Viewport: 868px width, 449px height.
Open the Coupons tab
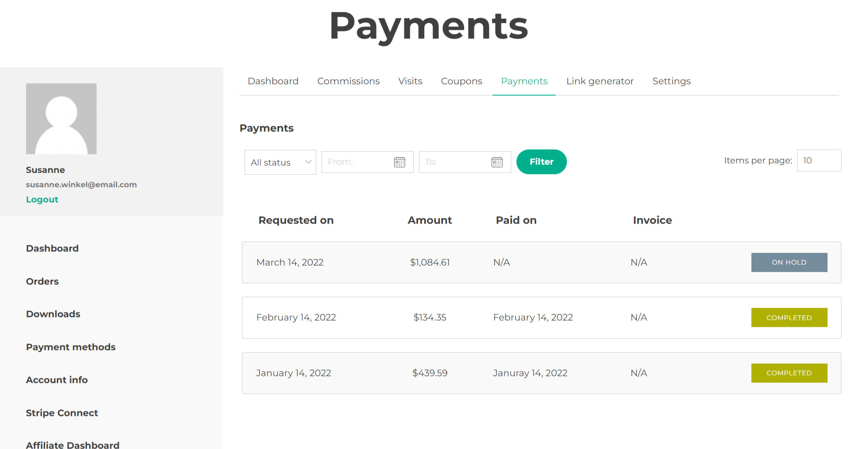(462, 81)
